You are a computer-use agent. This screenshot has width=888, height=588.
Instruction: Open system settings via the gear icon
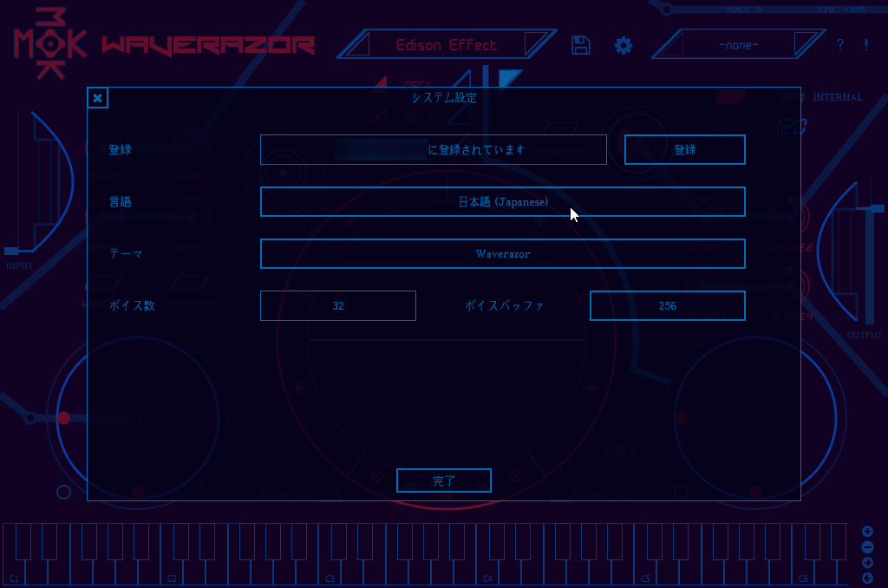623,45
